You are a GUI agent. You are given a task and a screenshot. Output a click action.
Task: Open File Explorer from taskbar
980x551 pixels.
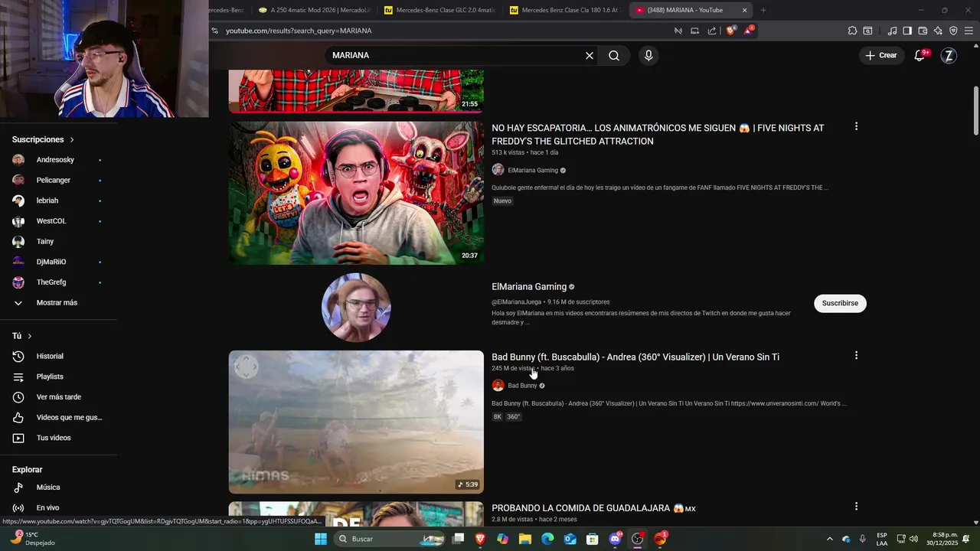tap(525, 539)
